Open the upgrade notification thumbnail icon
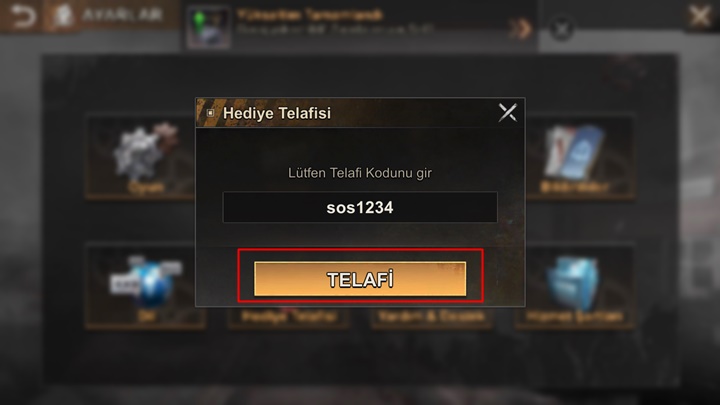This screenshot has width=720, height=405. click(208, 27)
